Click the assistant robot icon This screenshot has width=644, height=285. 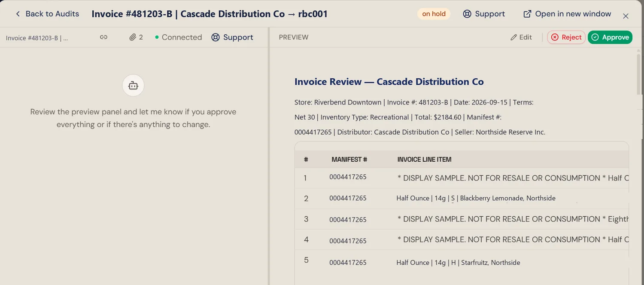tap(133, 86)
